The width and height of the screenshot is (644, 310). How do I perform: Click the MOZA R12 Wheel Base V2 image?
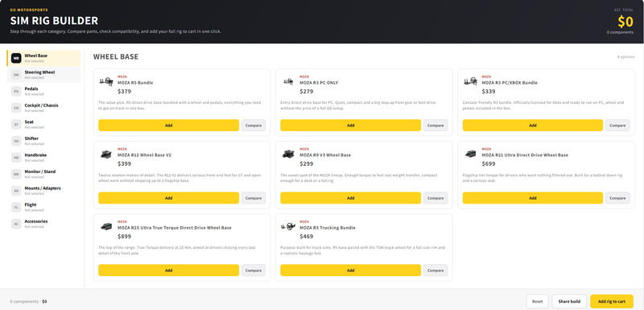(106, 155)
